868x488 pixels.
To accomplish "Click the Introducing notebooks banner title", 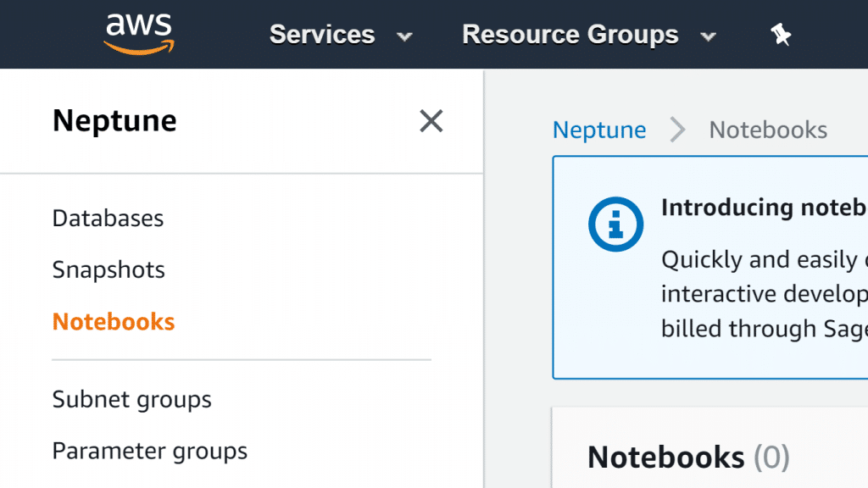I will pyautogui.click(x=764, y=208).
